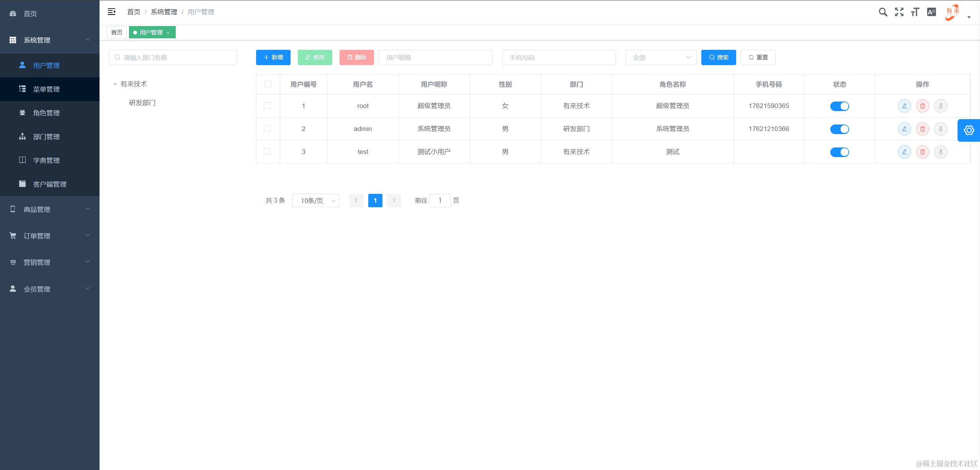Open the header search magnifier icon
This screenshot has height=470, width=980.
(883, 12)
